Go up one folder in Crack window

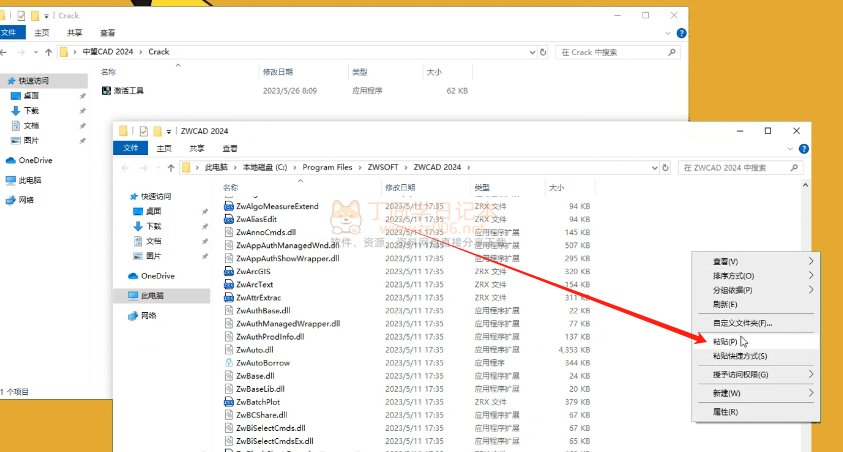coord(49,52)
